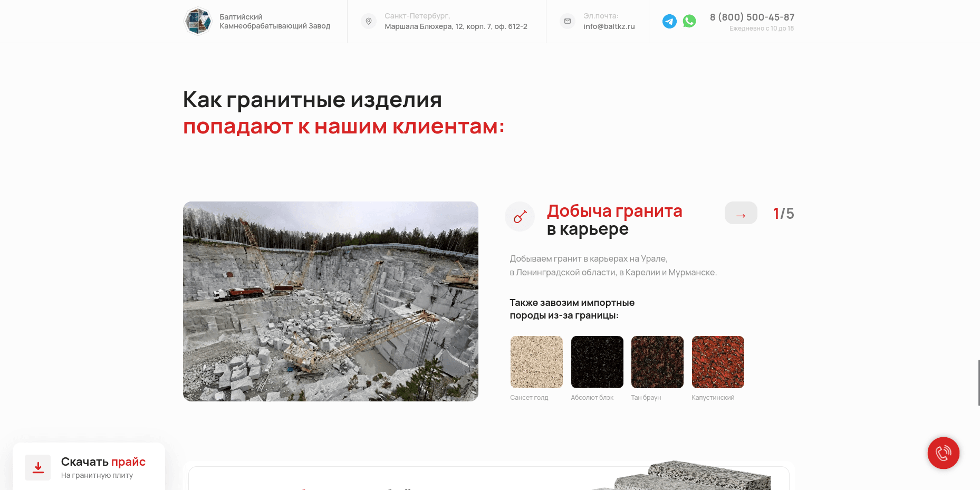The height and width of the screenshot is (490, 980).
Task: Select the Абсолют блэк granite swatch
Action: [x=597, y=362]
